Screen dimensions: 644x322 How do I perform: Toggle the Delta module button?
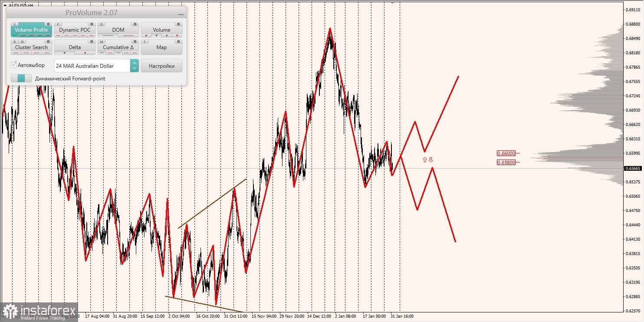(x=75, y=47)
